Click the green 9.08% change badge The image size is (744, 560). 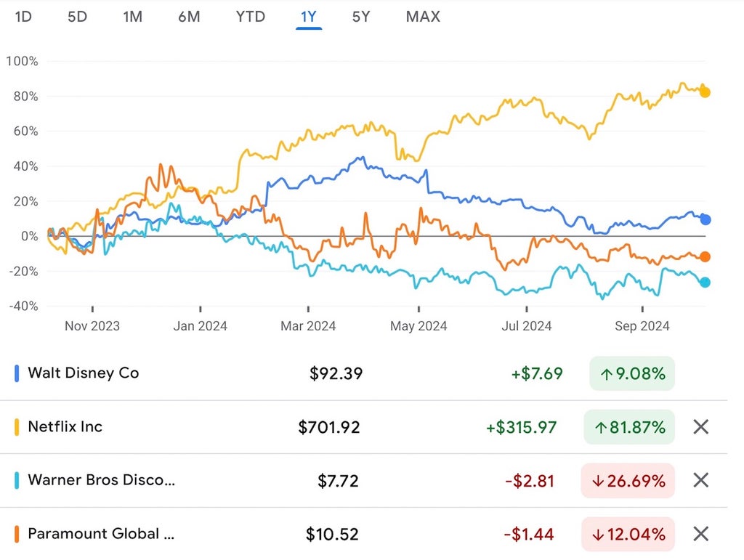click(632, 373)
